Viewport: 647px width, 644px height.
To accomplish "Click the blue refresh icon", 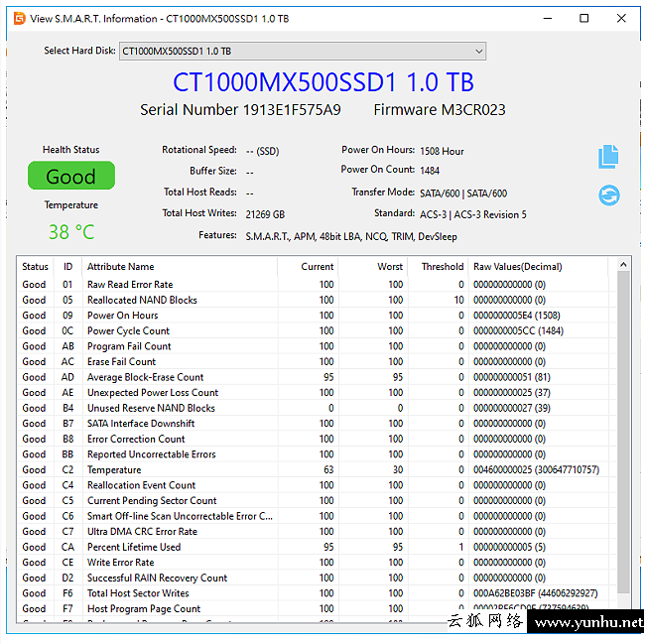I will (x=609, y=195).
